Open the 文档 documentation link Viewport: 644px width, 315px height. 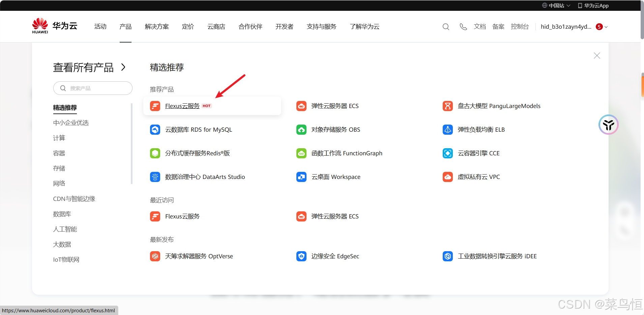pos(479,27)
